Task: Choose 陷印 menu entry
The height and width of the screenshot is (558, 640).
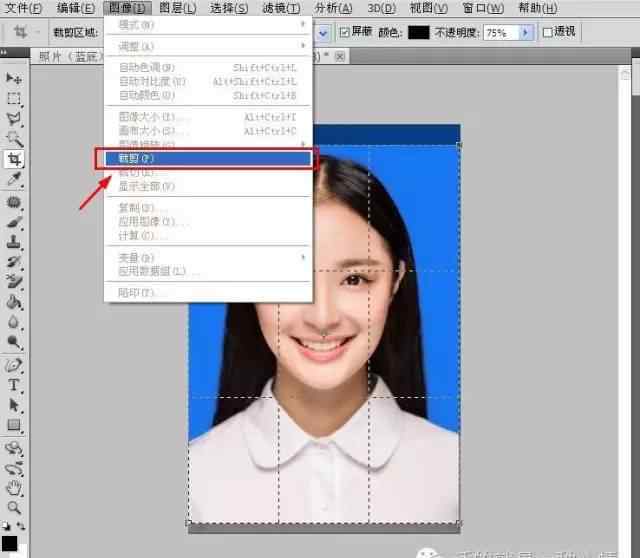Action: pos(208,292)
